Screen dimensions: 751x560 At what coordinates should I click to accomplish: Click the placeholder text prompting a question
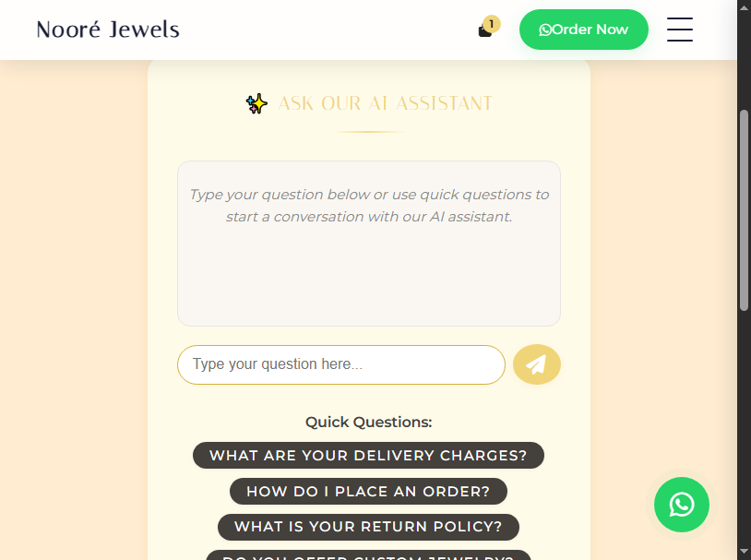[x=369, y=205]
